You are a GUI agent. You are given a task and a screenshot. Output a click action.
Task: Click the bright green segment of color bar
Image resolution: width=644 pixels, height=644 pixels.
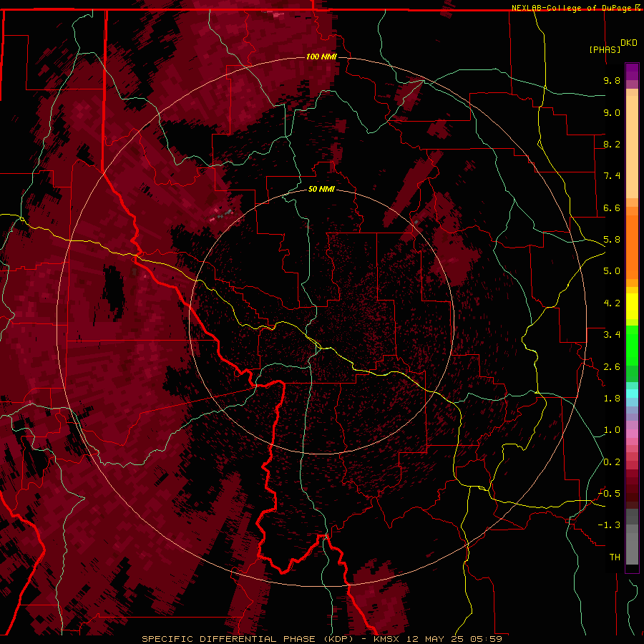632,346
